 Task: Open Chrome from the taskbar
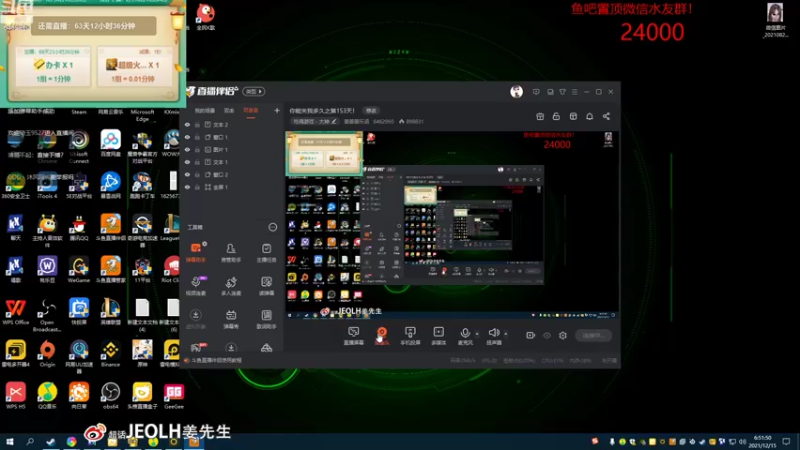click(x=71, y=442)
